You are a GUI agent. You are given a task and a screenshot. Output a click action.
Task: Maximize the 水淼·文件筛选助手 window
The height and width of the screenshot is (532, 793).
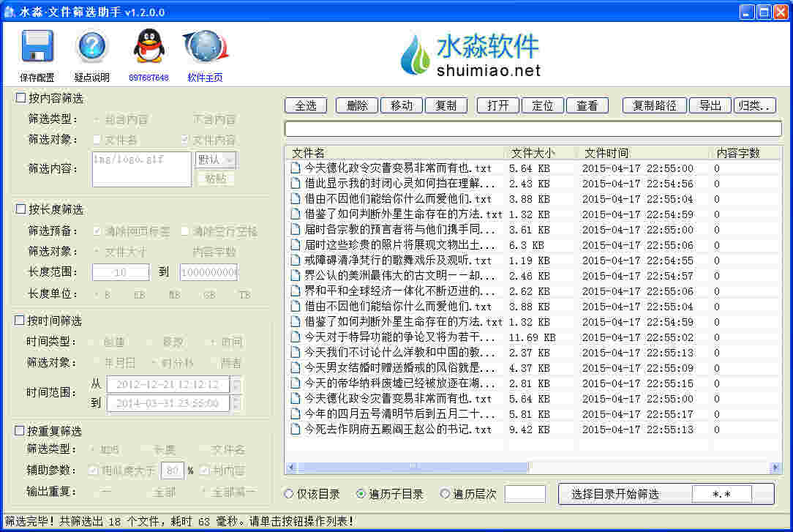(764, 12)
